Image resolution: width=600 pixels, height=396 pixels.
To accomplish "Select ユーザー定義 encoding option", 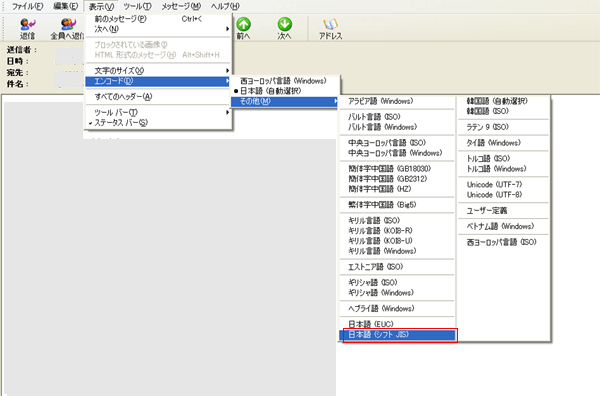I will tap(504, 210).
